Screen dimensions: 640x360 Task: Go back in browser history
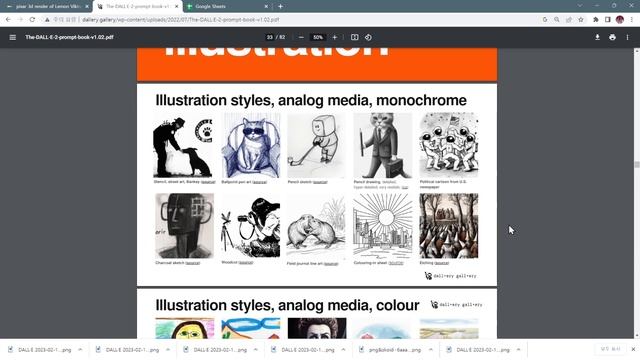(x=9, y=20)
